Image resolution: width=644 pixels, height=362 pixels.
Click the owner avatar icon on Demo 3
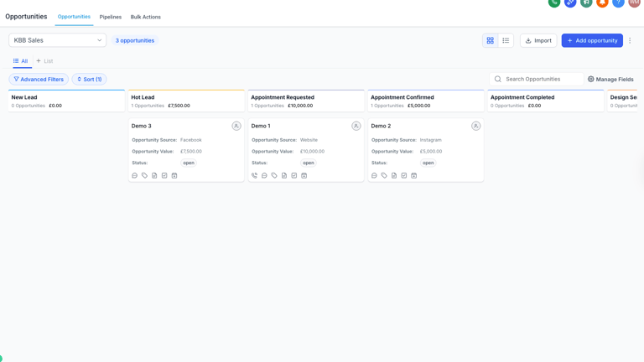(236, 126)
